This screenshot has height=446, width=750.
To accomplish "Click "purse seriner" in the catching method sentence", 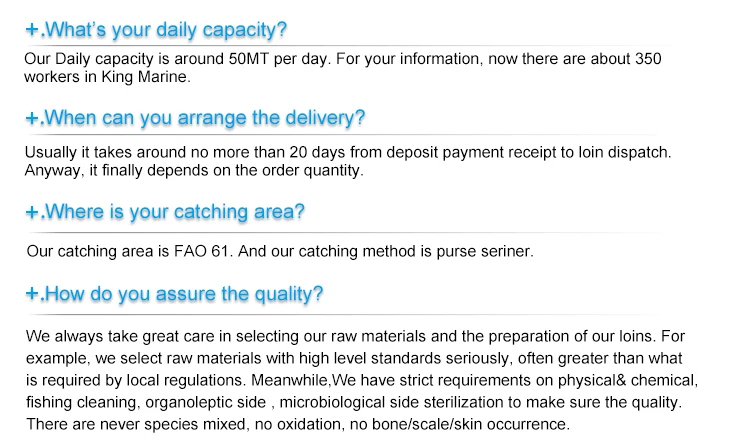I will pyautogui.click(x=490, y=252).
